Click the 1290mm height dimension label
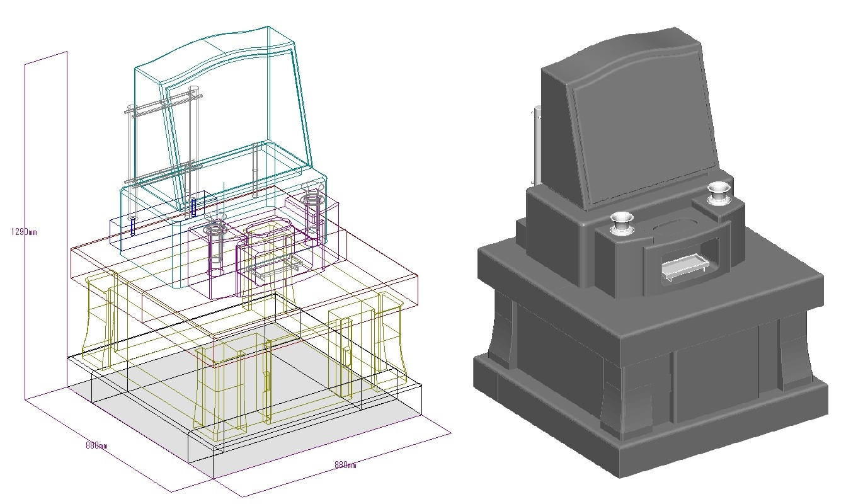This screenshot has width=846, height=504. point(23,232)
